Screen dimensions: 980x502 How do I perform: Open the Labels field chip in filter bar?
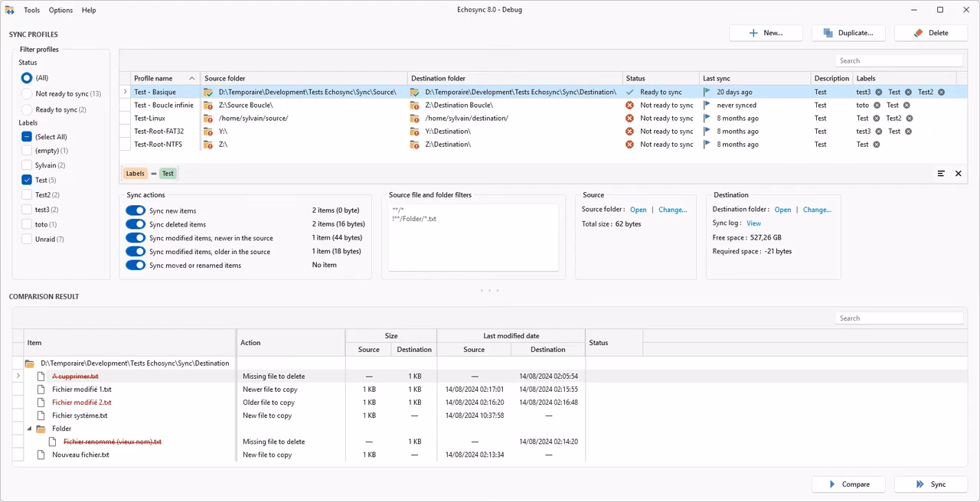click(135, 174)
